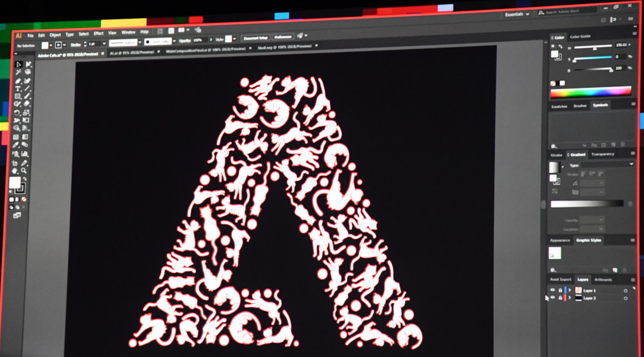
Task: Toggle visibility of Layer 2
Action: (553, 298)
